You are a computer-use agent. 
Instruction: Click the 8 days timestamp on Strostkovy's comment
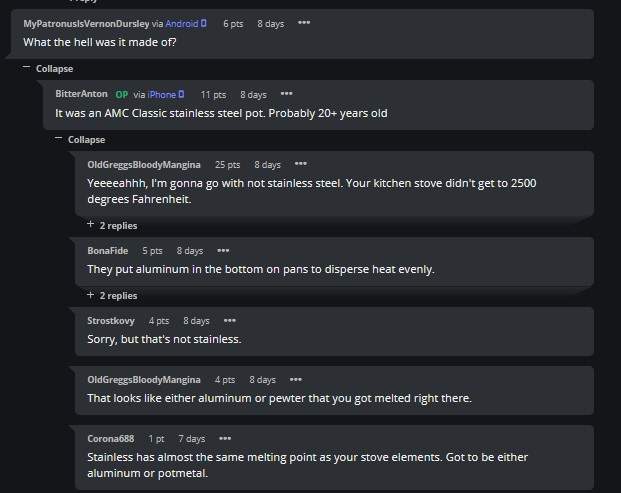pos(196,321)
